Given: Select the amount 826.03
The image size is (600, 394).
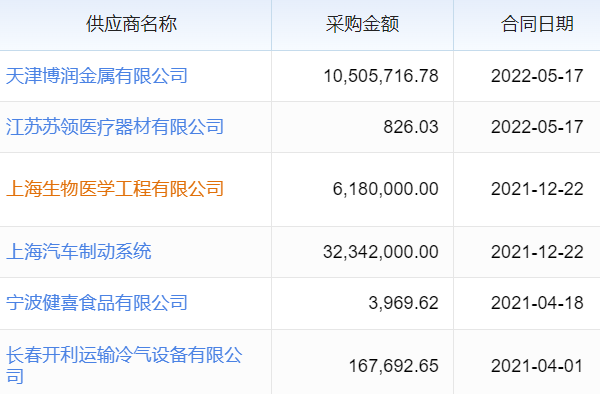Looking at the screenshot, I should click(411, 127).
